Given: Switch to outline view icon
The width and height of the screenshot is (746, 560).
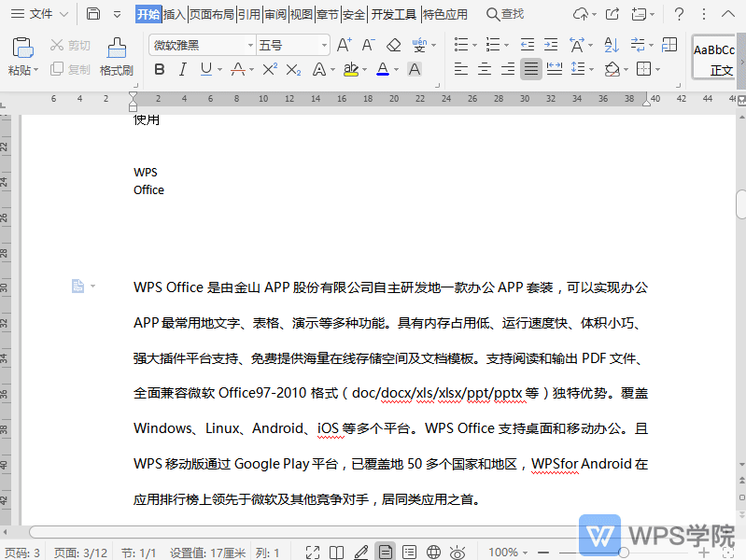Looking at the screenshot, I should click(409, 553).
